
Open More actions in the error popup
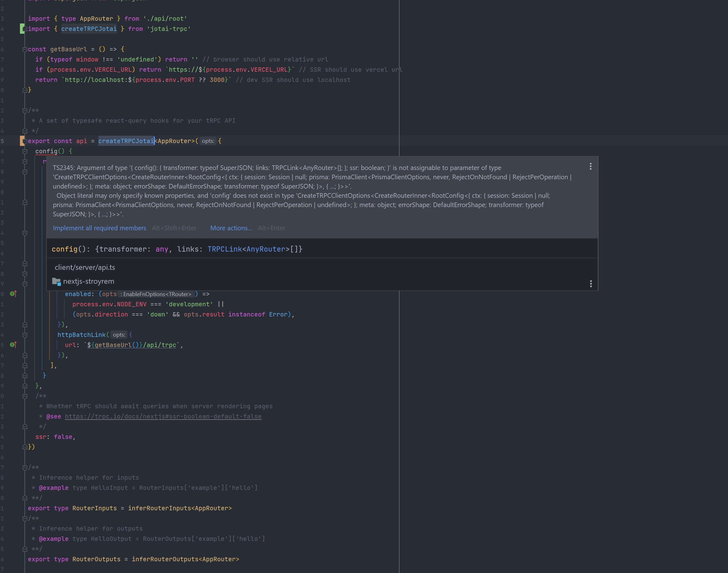pyautogui.click(x=231, y=228)
